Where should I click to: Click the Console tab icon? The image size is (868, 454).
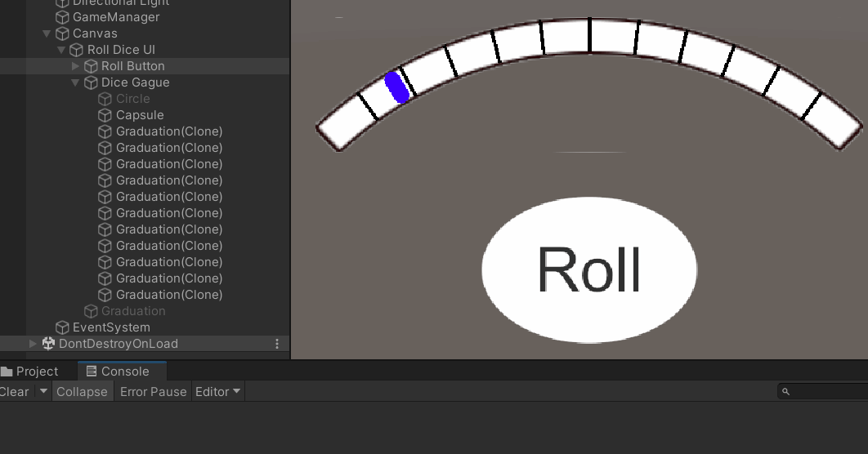pyautogui.click(x=92, y=371)
